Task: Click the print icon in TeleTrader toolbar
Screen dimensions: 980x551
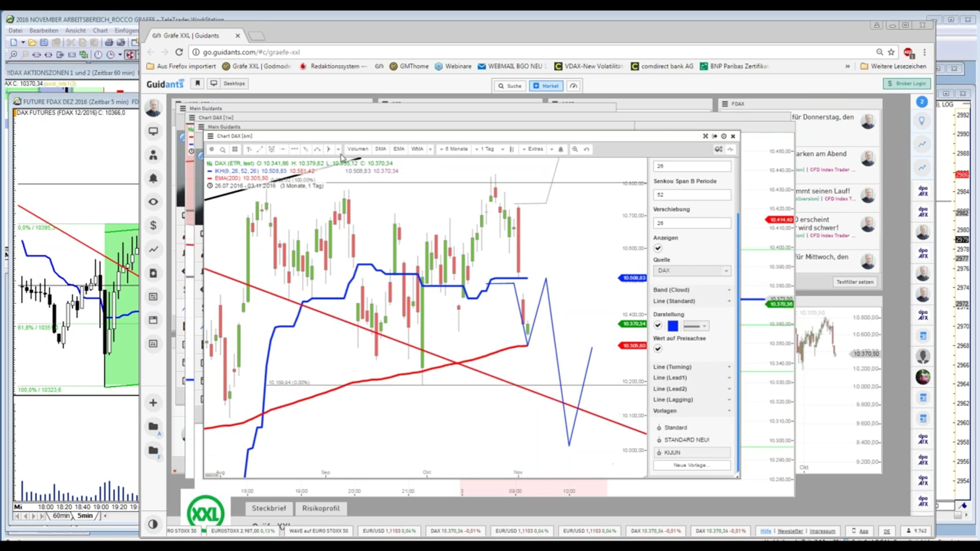Action: tap(109, 42)
